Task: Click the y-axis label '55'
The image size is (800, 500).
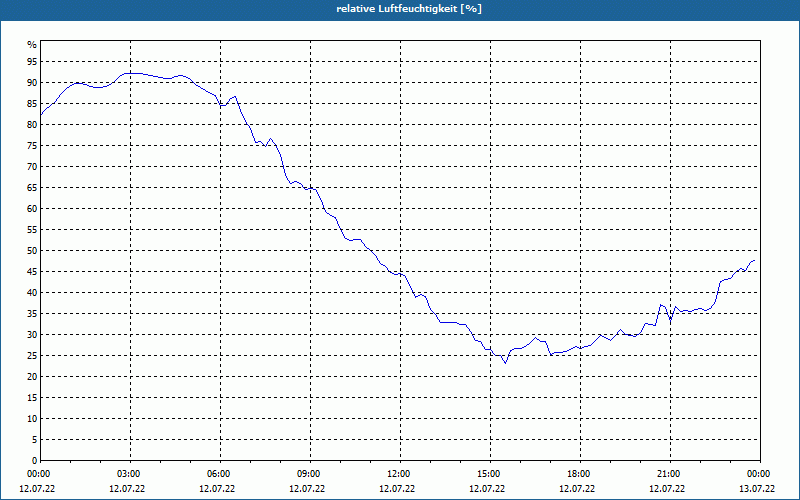Action: [32, 230]
